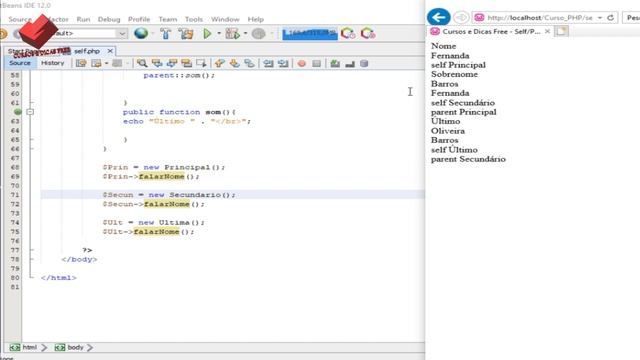This screenshot has height=360, width=640.
Task: Click Find Next Occurrence icon
Action: click(172, 63)
